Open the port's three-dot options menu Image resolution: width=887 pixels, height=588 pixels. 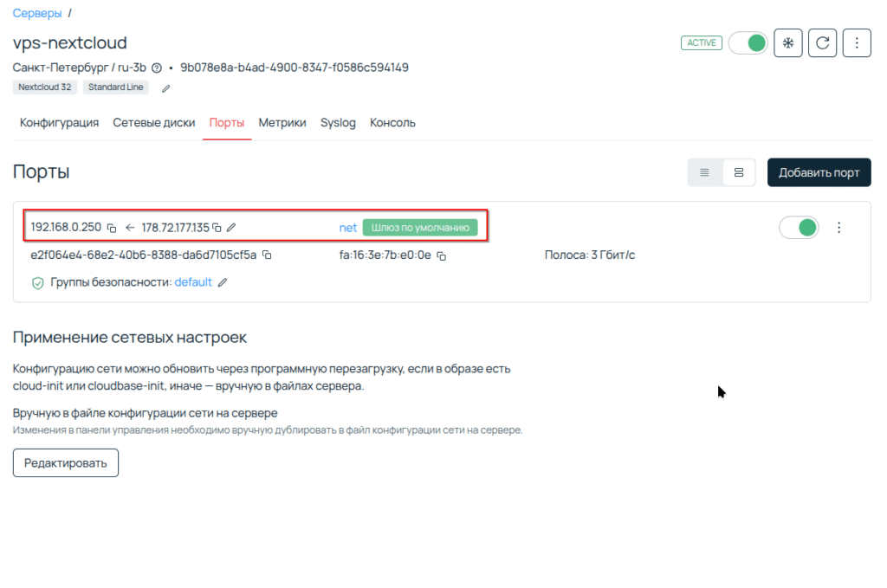(x=838, y=228)
